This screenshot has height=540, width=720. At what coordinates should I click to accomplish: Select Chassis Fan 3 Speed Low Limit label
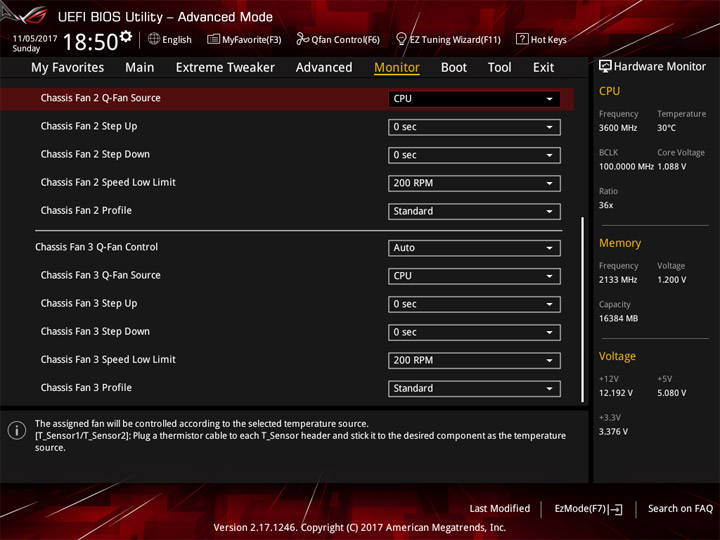tap(108, 360)
